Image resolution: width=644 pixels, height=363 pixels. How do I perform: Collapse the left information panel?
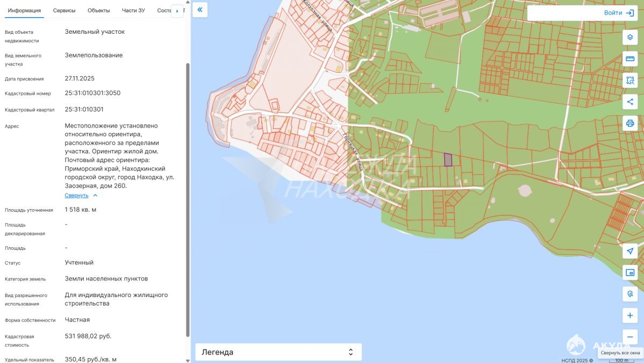(x=200, y=10)
